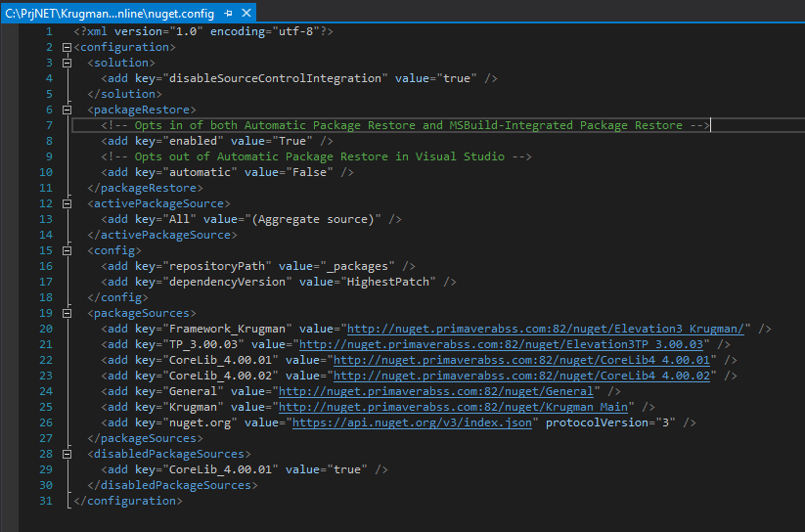Click the "repositoryPath" key text
The image size is (805, 532).
coord(216,266)
